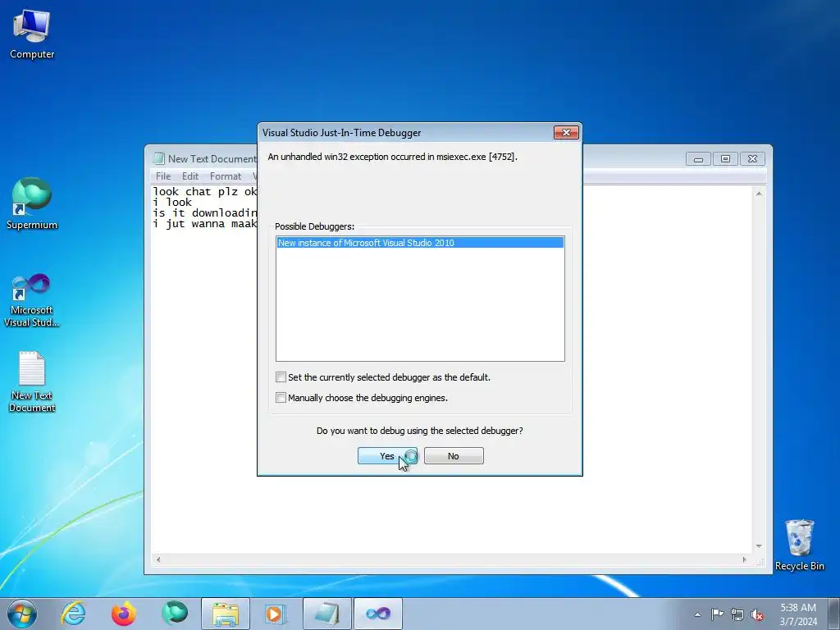Click Notepad horizontal scrollbar left arrow
840x630 pixels.
[x=158, y=559]
